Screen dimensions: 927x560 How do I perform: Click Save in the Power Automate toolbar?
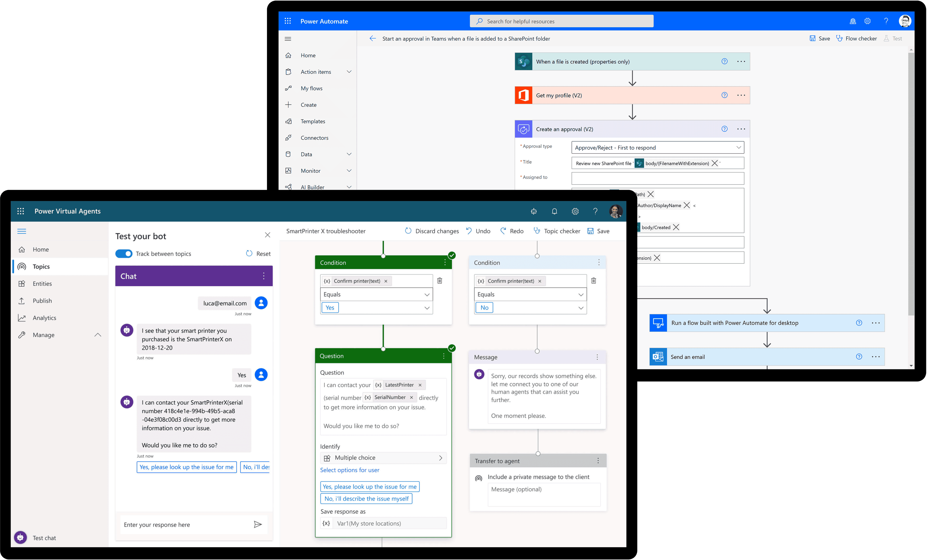tap(820, 38)
